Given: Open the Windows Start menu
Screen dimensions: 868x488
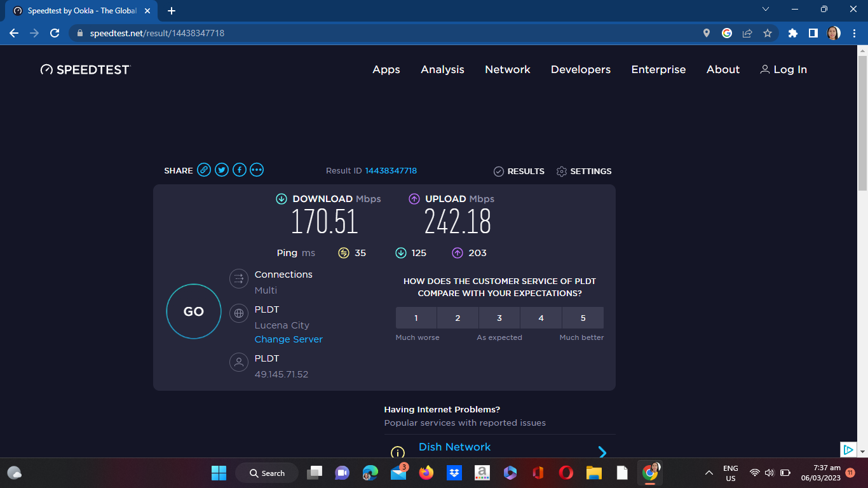Looking at the screenshot, I should click(x=219, y=473).
